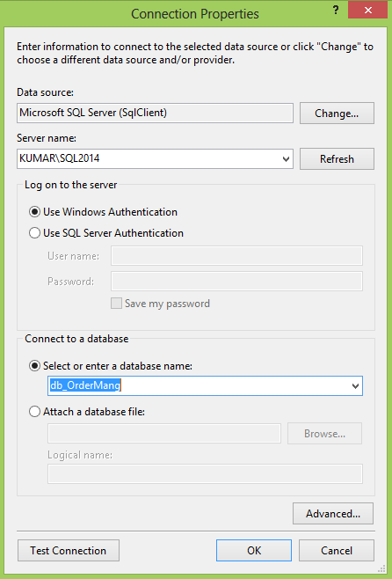Open the database name dropdown list

355,386
